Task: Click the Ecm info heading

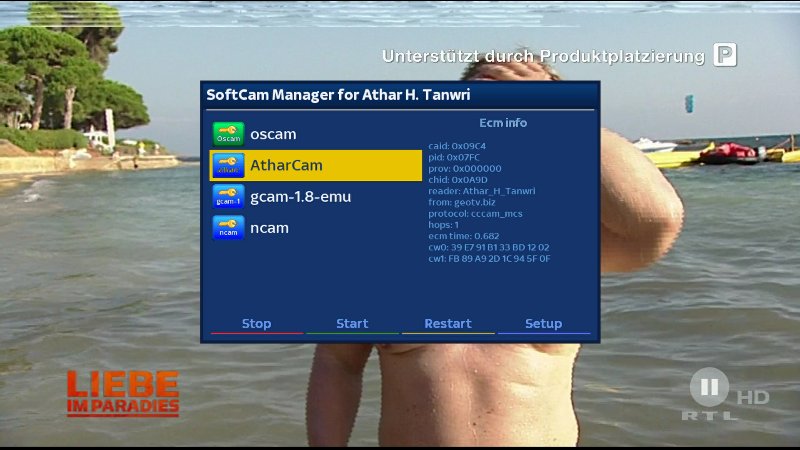Action: click(503, 123)
